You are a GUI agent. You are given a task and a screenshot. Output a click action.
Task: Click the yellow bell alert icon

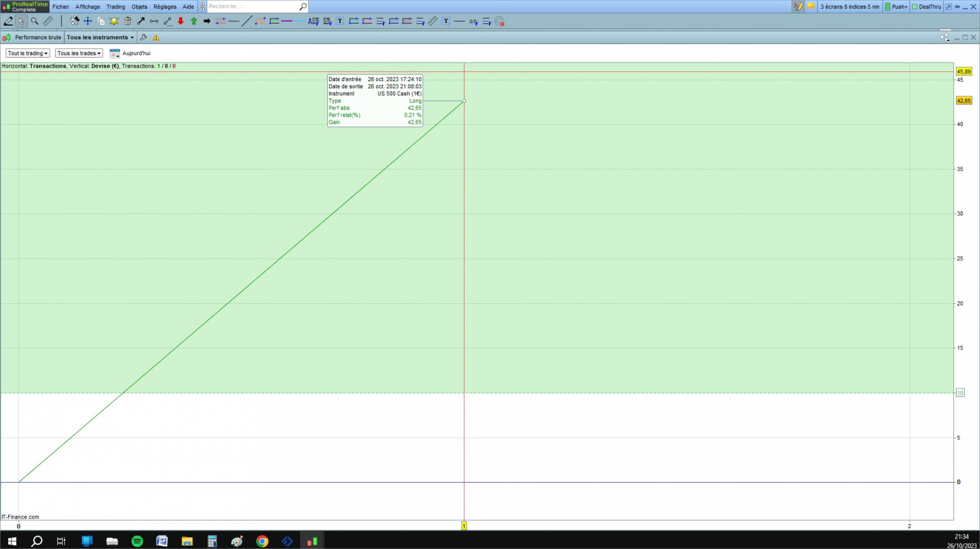114,21
